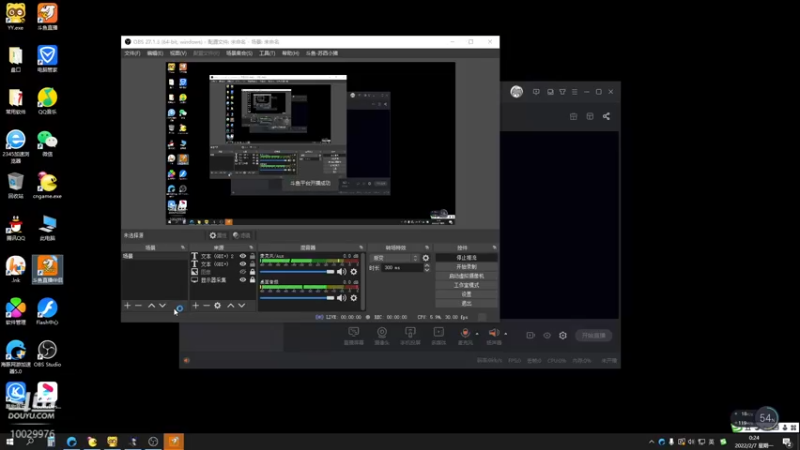Click the video record icon in Douyu bar
This screenshot has width=800, height=450.
pyautogui.click(x=531, y=336)
